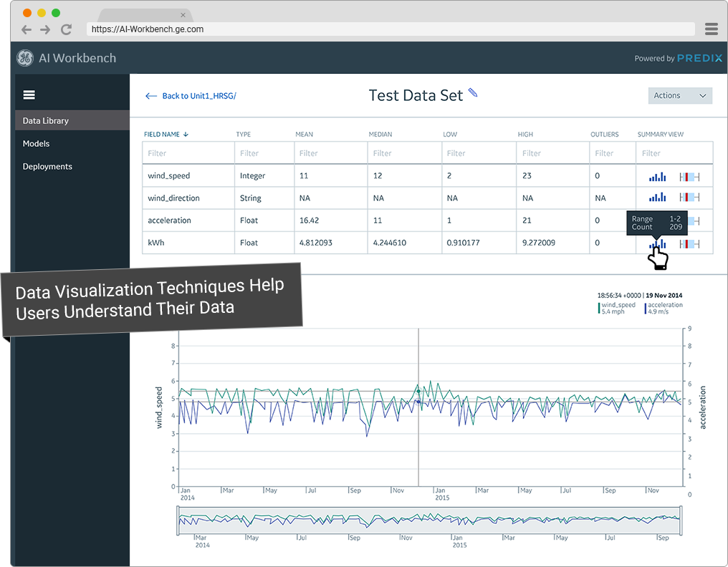This screenshot has width=728, height=567.
Task: Open kWh histogram icon
Action: click(x=658, y=244)
